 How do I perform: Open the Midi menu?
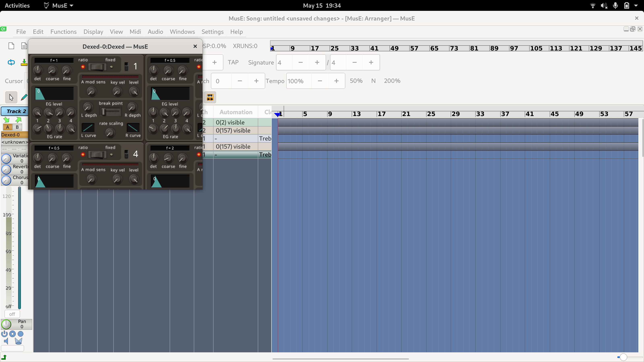coord(135,32)
